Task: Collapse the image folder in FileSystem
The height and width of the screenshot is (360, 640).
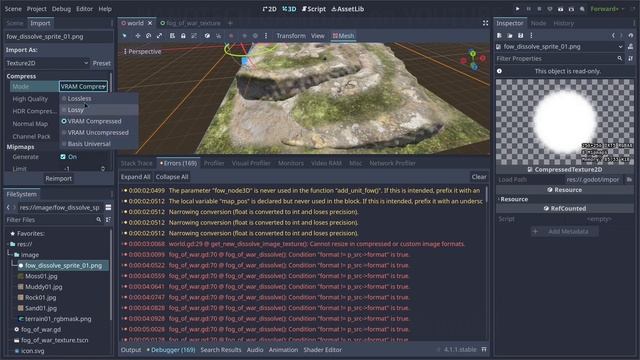Action: tap(11, 255)
